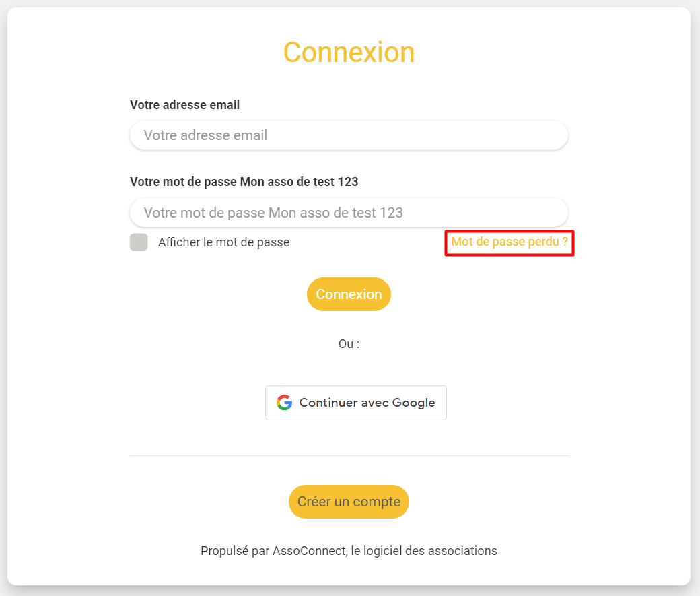Toggle the "Afficher le mot de passe" label
The width and height of the screenshot is (700, 596).
coord(223,242)
